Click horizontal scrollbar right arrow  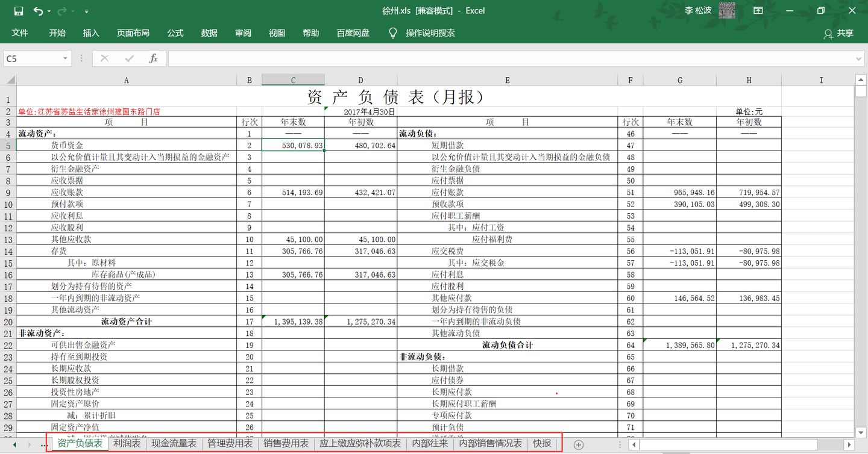[849, 444]
